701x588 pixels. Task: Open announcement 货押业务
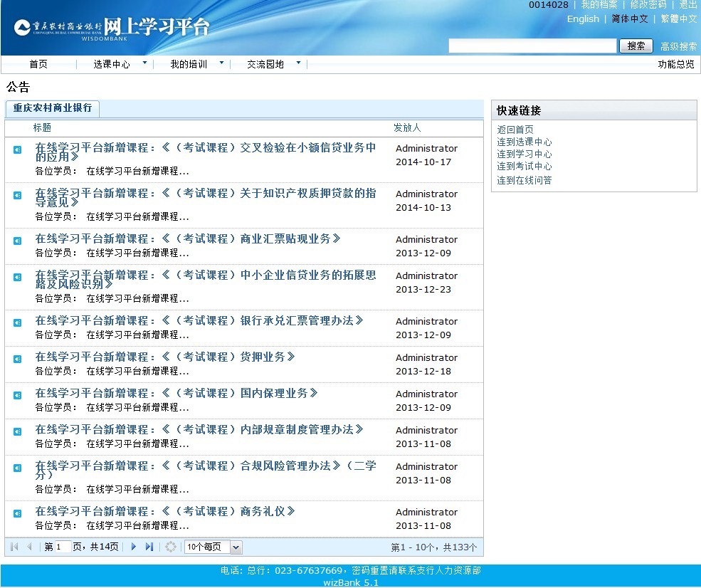(x=165, y=357)
